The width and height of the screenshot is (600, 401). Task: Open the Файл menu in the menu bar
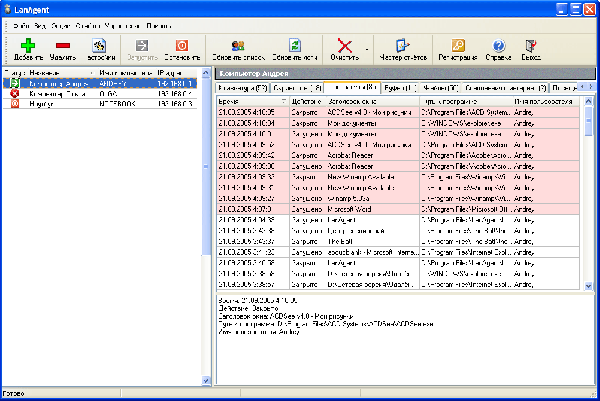pyautogui.click(x=20, y=23)
